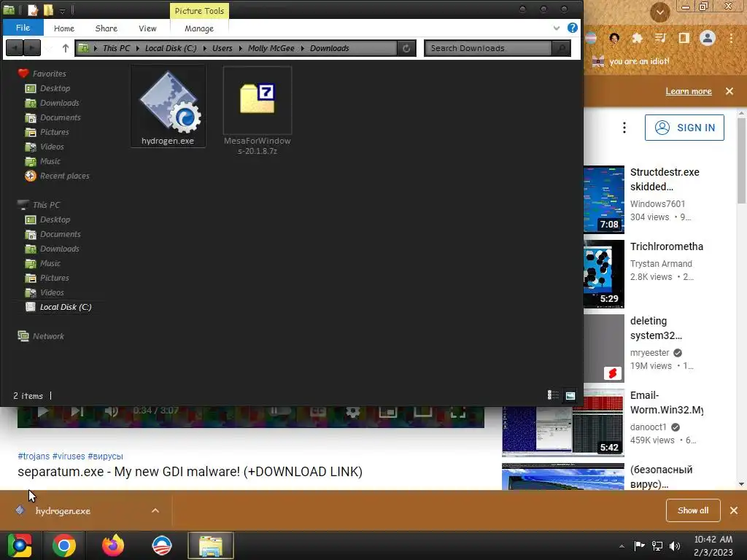Click the Explorer Help question-mark icon
The height and width of the screenshot is (560, 747).
[x=573, y=28]
